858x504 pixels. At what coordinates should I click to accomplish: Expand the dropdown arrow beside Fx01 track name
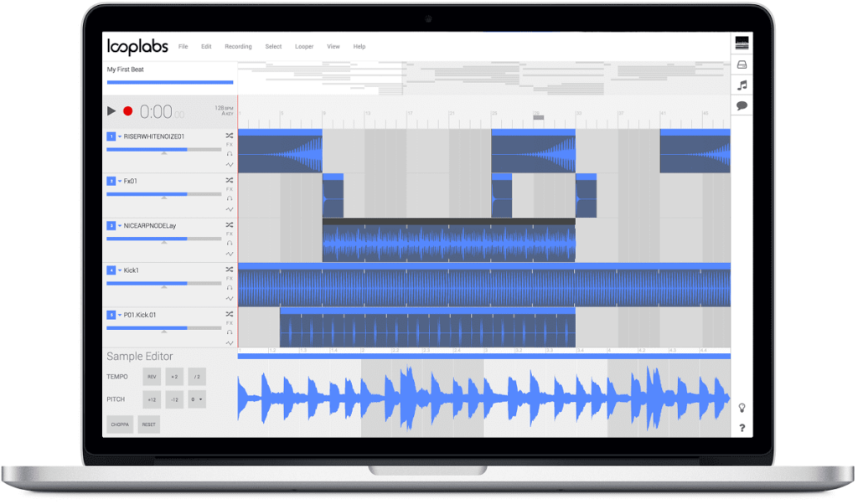[x=120, y=181]
